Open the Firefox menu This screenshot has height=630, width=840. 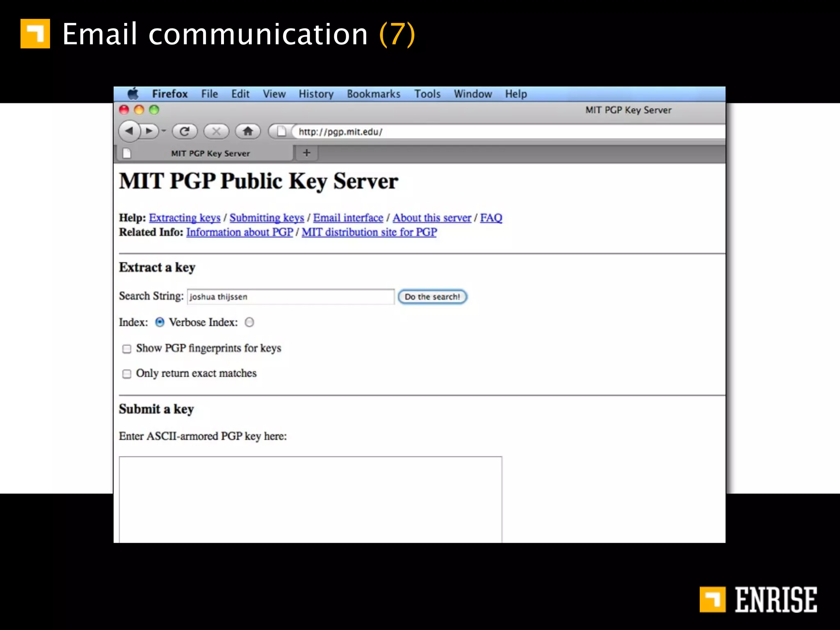coord(170,94)
